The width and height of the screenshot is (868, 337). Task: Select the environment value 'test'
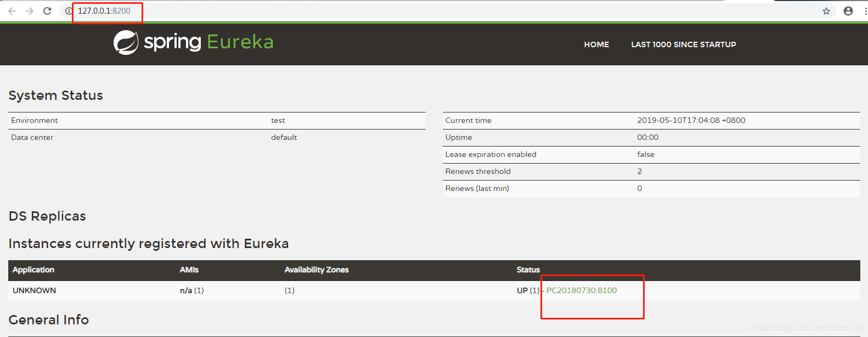[x=278, y=120]
